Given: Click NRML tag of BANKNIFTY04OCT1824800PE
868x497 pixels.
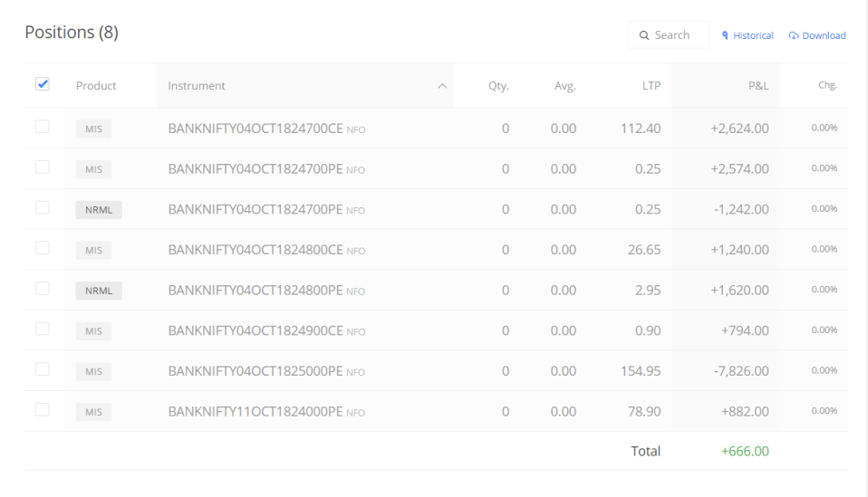Looking at the screenshot, I should pyautogui.click(x=99, y=291).
